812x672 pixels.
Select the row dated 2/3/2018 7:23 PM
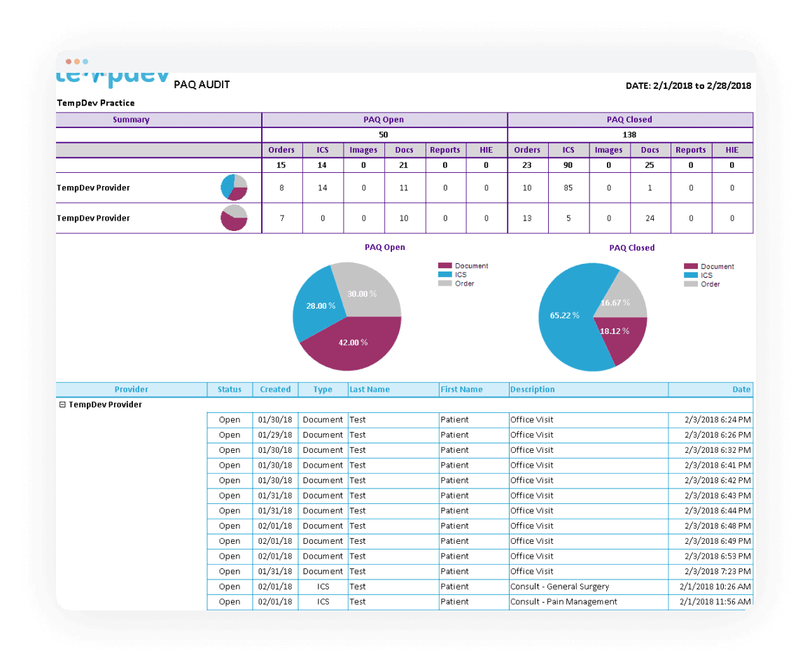(x=479, y=571)
